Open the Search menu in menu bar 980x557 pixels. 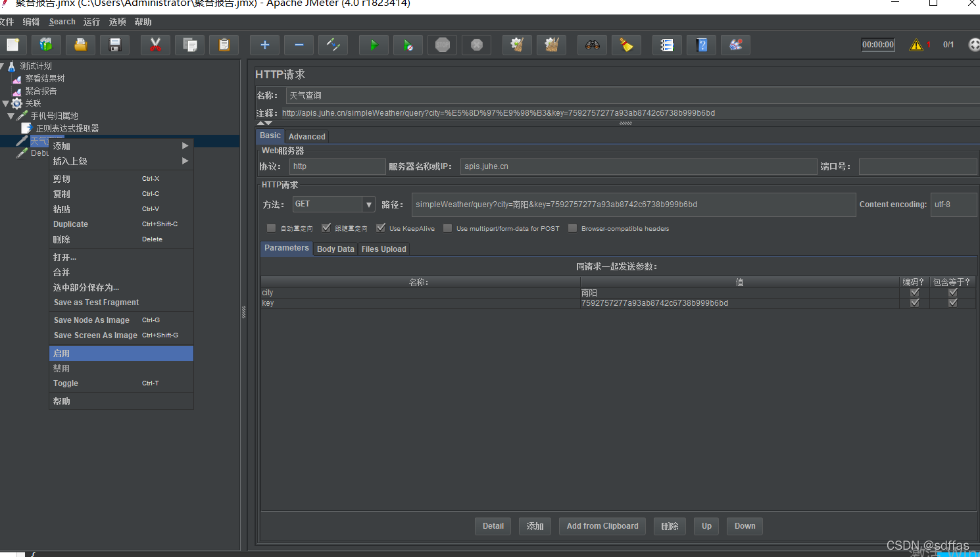point(62,22)
